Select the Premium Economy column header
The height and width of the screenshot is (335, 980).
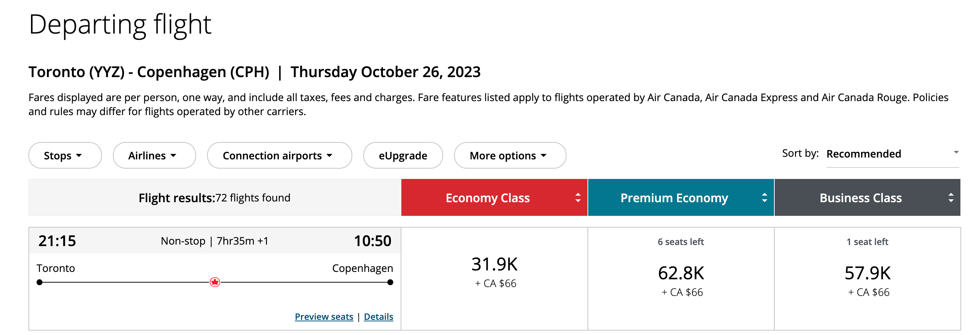tap(674, 198)
